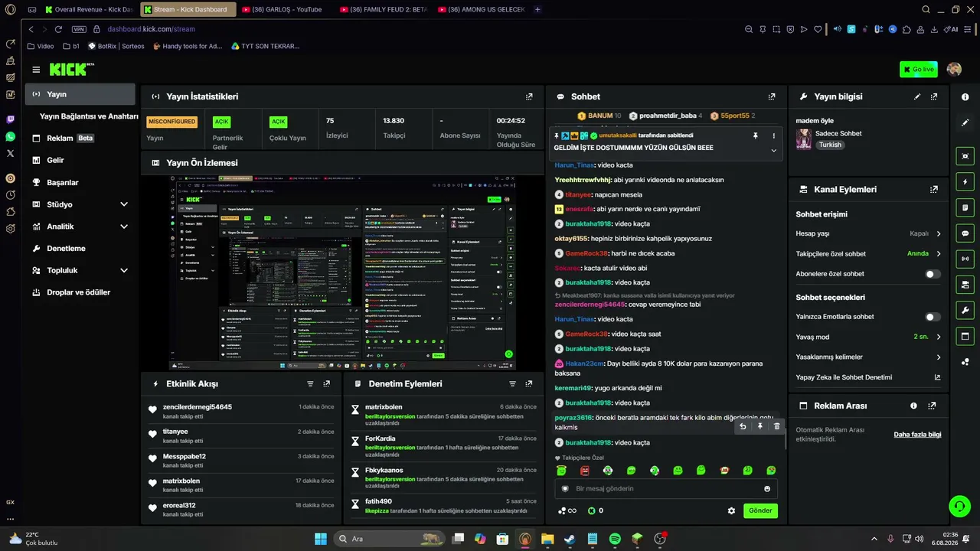Switch to FAMILY FEUD 2 browser tab
This screenshot has width=980, height=551.
pyautogui.click(x=384, y=9)
